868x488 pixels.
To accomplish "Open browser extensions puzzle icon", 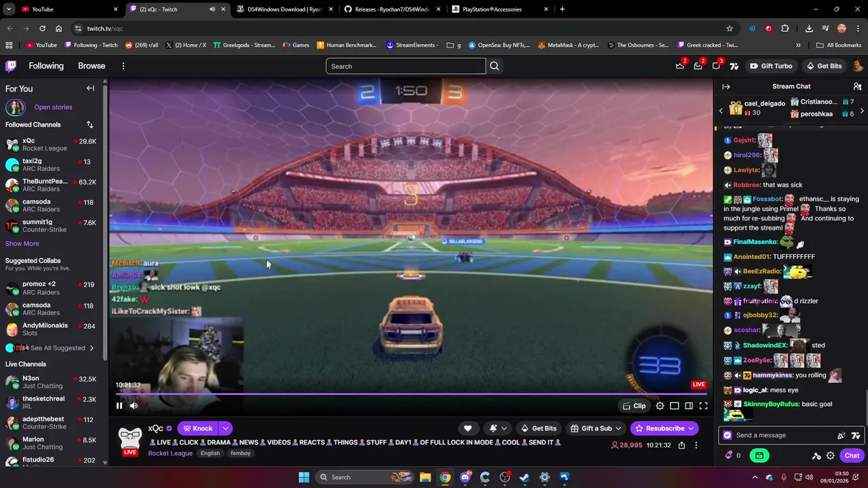I will (x=785, y=28).
